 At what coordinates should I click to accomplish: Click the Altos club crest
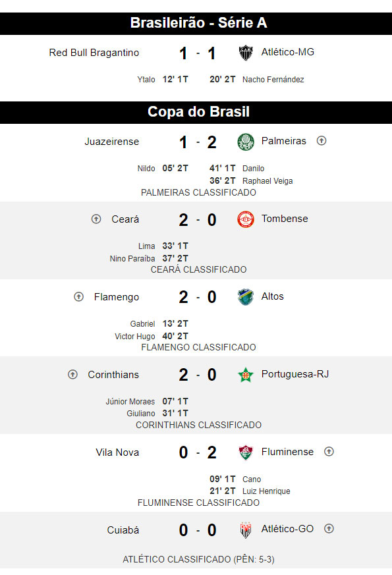[246, 297]
